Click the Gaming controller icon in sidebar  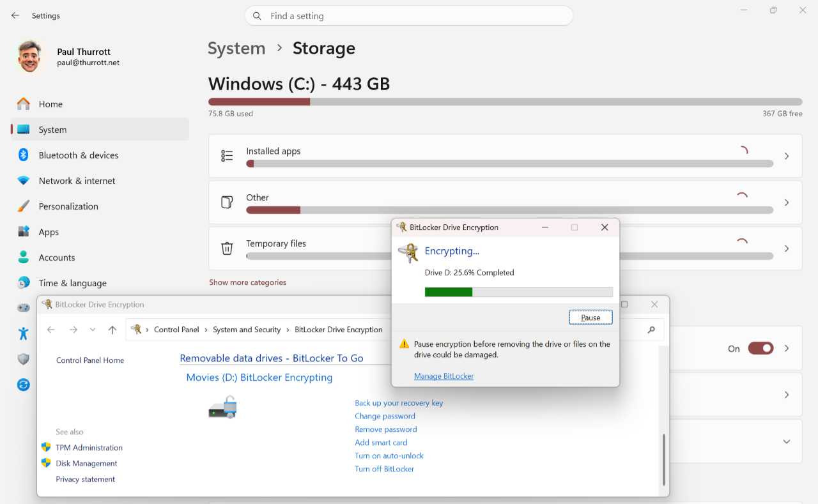click(24, 307)
